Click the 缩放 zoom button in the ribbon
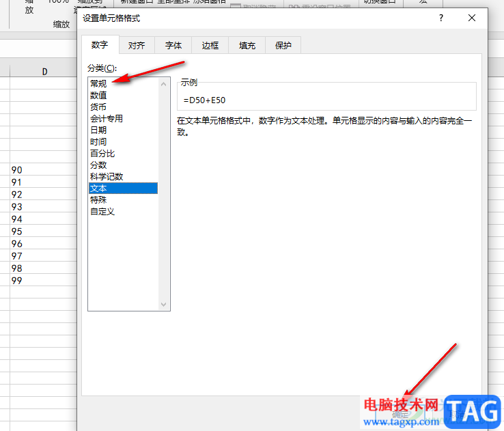This screenshot has width=504, height=431. click(29, 6)
